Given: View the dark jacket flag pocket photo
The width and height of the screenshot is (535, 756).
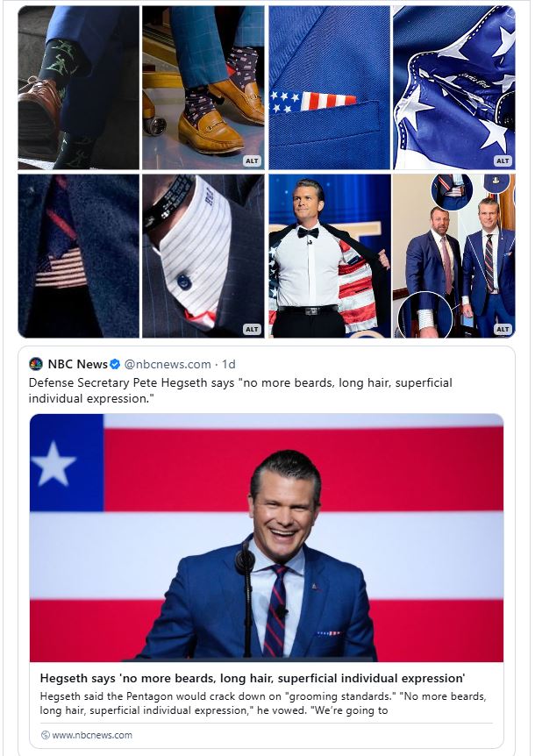Looking at the screenshot, I should 78,255.
